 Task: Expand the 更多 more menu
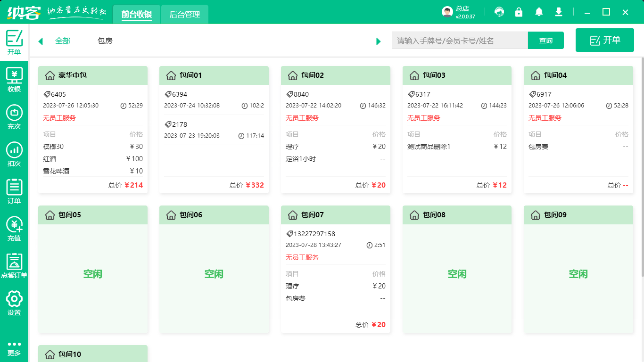[x=14, y=348]
